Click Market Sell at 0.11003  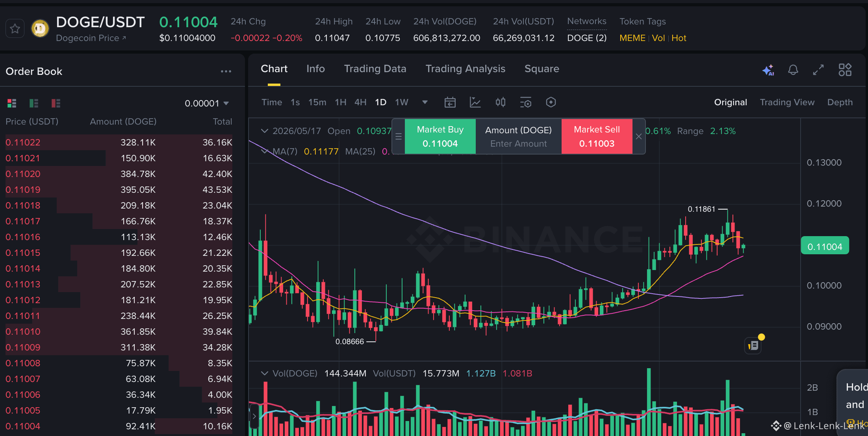coord(597,136)
